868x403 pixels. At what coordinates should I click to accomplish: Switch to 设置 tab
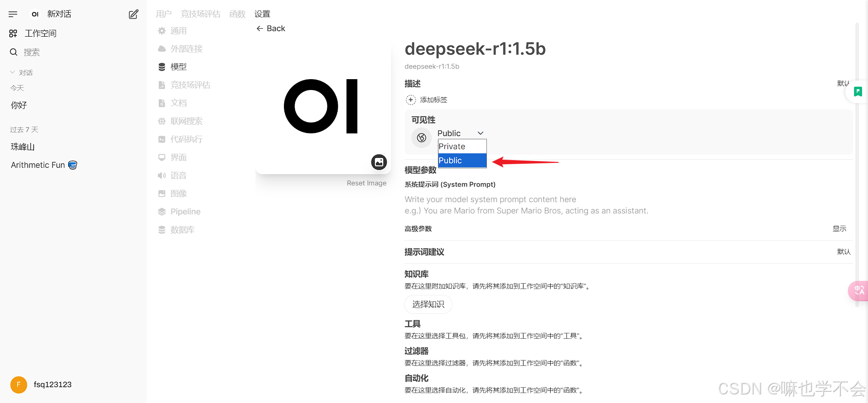[262, 14]
